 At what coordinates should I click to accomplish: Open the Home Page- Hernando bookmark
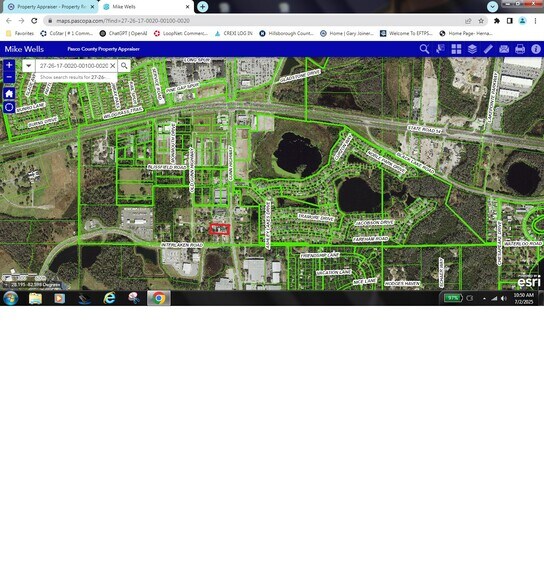point(466,33)
